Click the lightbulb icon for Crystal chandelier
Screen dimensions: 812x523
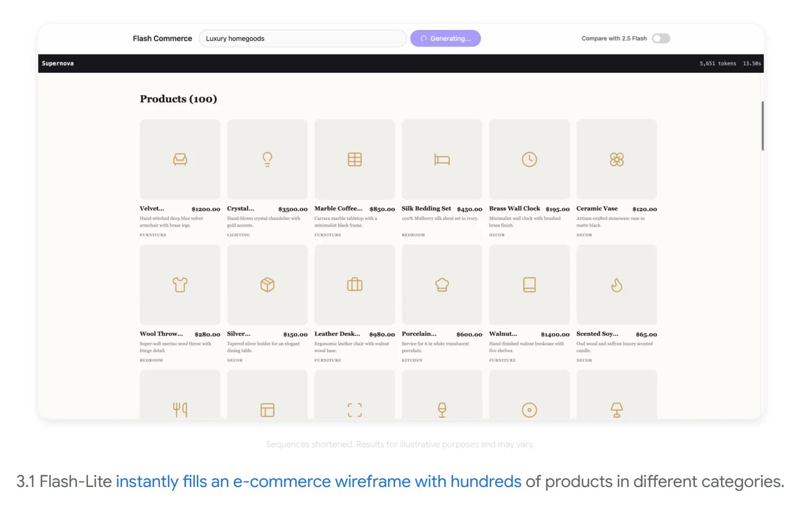(x=267, y=159)
